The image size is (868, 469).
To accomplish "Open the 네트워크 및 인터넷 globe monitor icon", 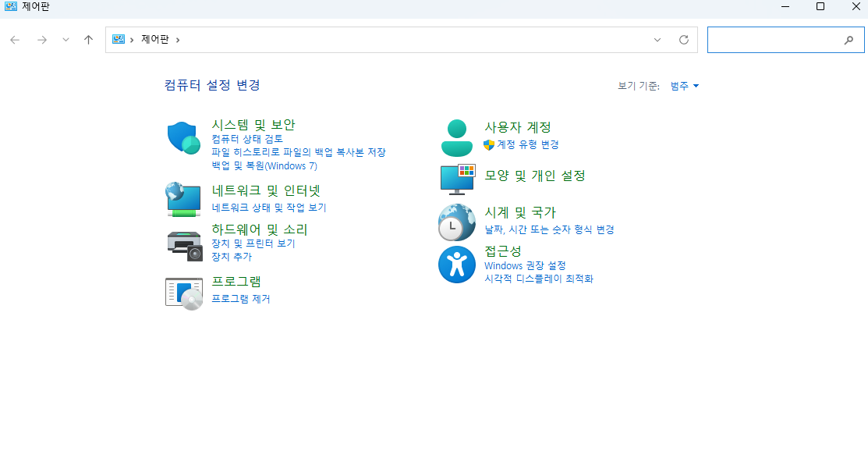I will (x=183, y=199).
